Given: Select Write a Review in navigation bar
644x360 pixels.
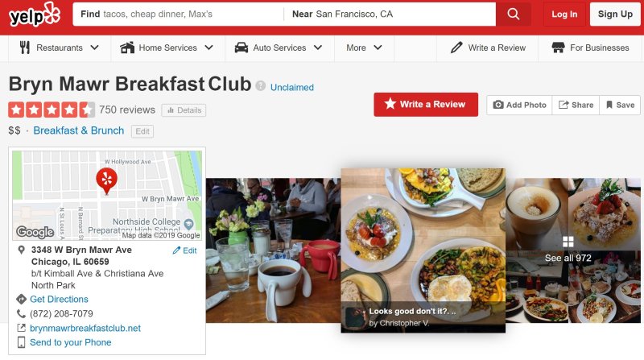Looking at the screenshot, I should 488,48.
